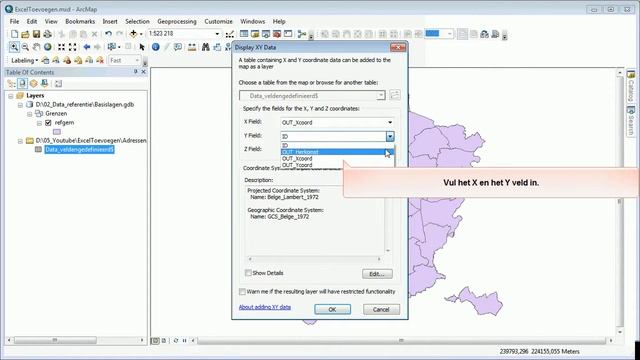
Task: Open the Selection menu
Action: [x=137, y=21]
